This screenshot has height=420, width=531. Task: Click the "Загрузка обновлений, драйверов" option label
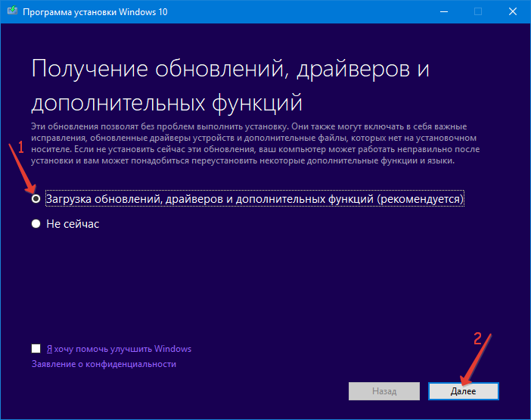[x=255, y=198]
